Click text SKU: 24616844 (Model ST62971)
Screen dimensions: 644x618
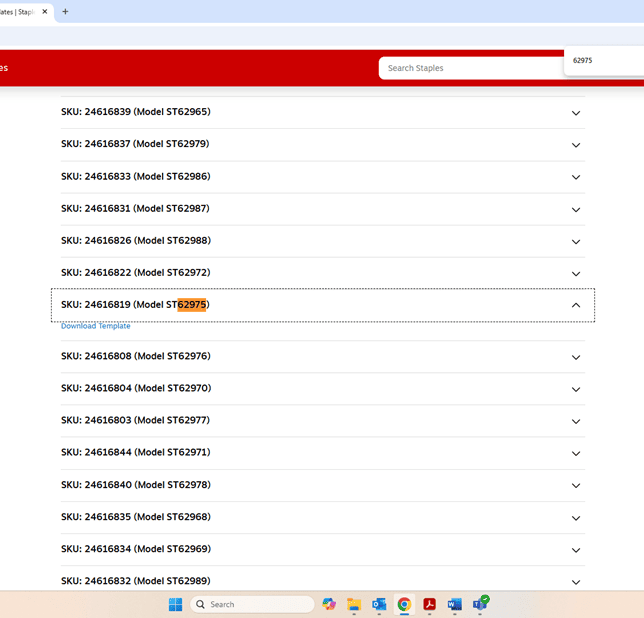(x=136, y=452)
